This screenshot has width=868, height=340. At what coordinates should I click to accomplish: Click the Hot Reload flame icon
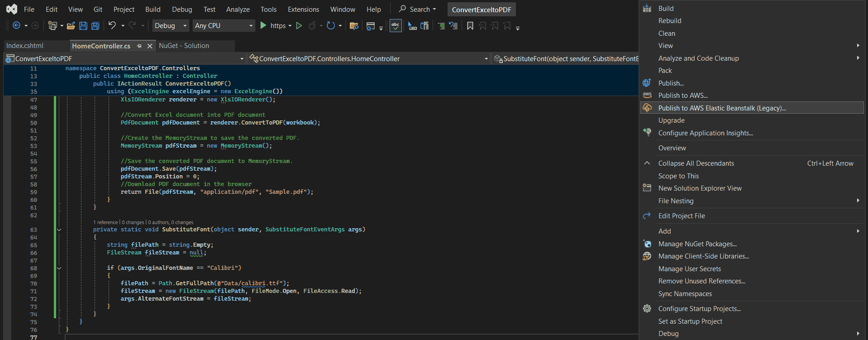coord(312,26)
